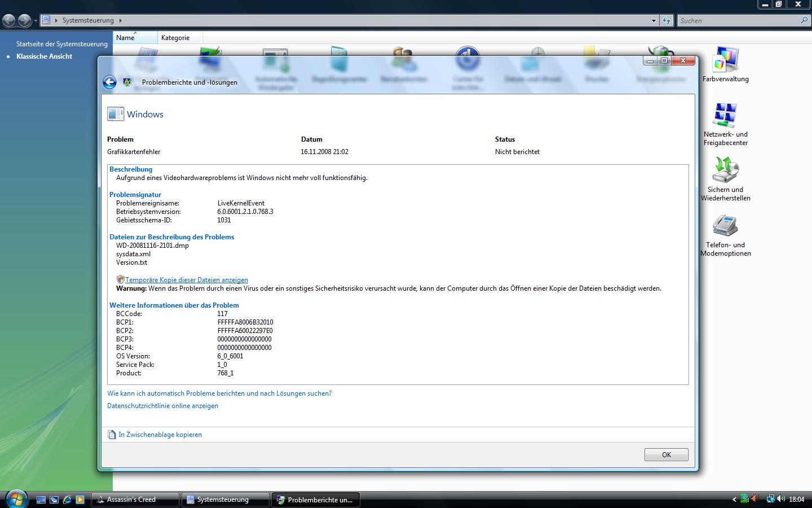Open Farbverwaltung in the Systemsteuerung window
The width and height of the screenshot is (812, 508).
(726, 65)
